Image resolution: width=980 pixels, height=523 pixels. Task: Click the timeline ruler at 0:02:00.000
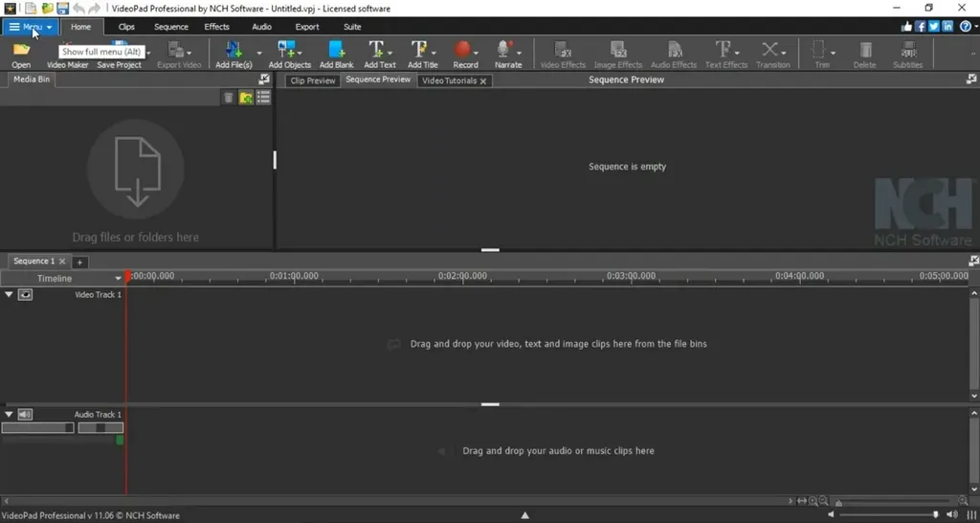pos(462,276)
